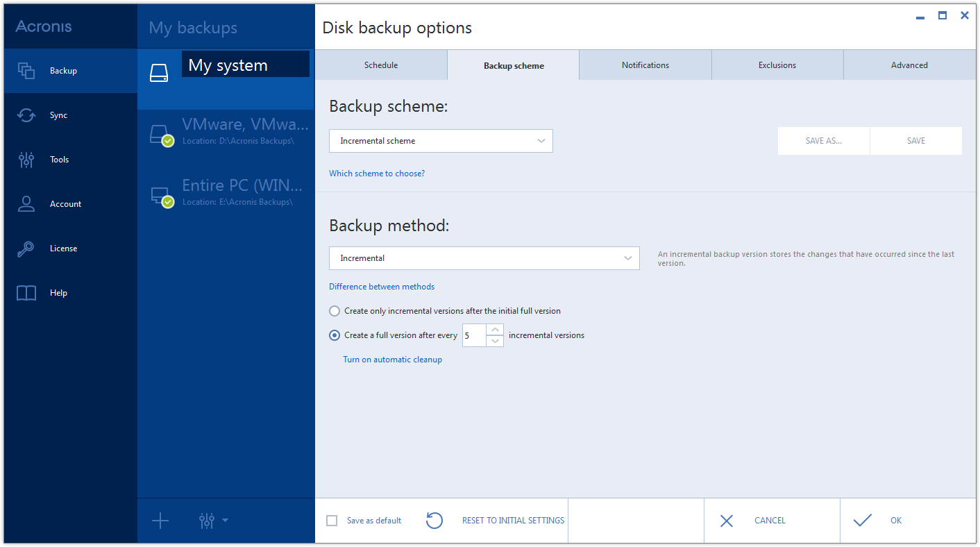Switch to the Schedule tab
The image size is (980, 547).
pyautogui.click(x=381, y=65)
